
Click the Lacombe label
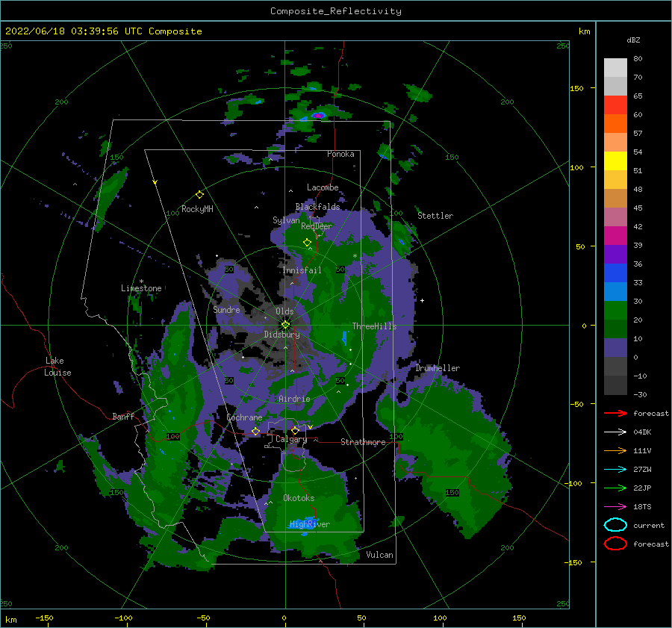click(323, 187)
